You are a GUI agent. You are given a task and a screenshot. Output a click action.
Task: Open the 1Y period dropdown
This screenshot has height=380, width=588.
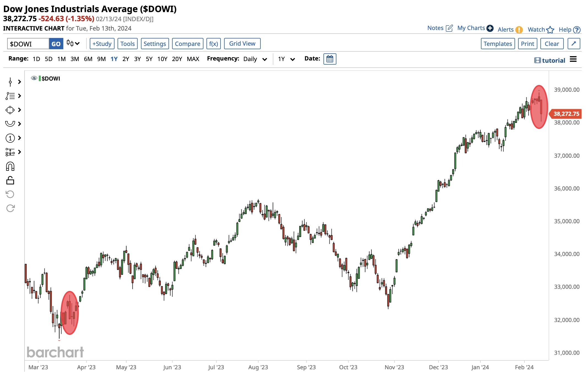pos(286,59)
